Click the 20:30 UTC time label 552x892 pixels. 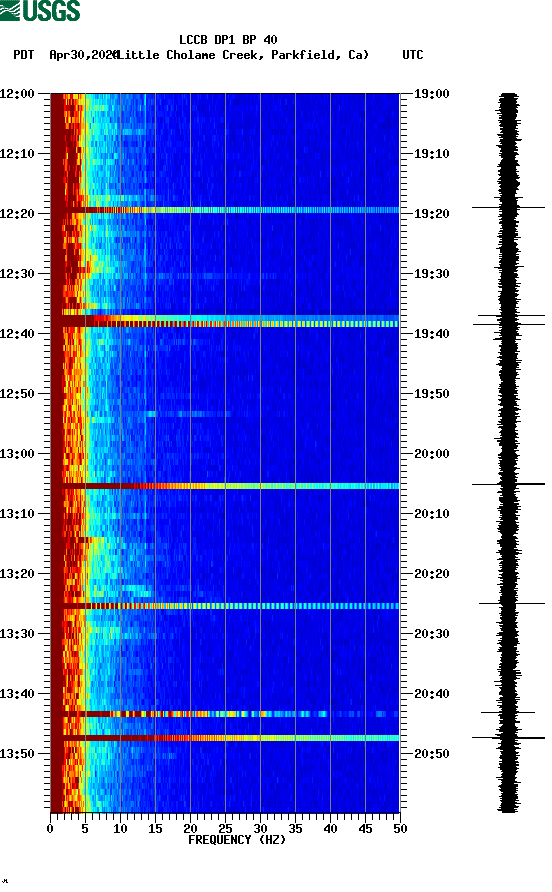(x=431, y=634)
